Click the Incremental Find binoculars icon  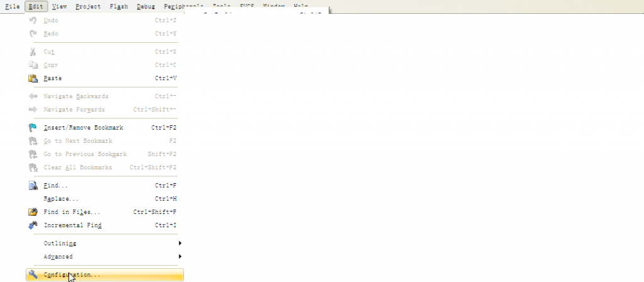pos(33,225)
